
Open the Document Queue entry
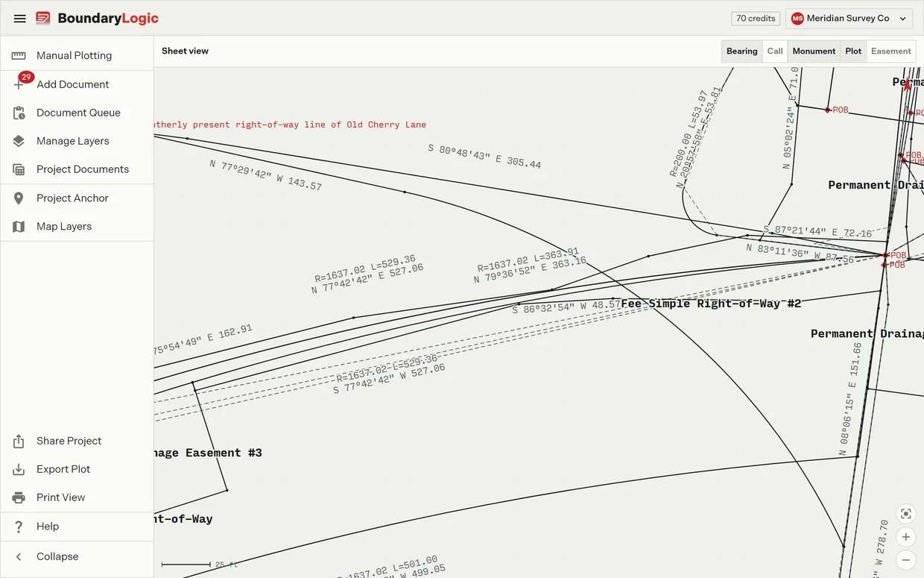(77, 113)
